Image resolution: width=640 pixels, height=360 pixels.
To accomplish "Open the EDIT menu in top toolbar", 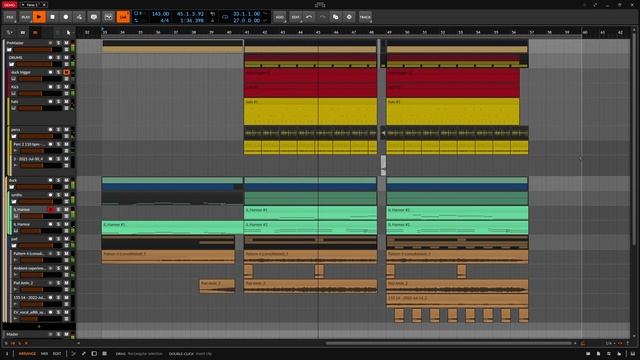I will [295, 17].
